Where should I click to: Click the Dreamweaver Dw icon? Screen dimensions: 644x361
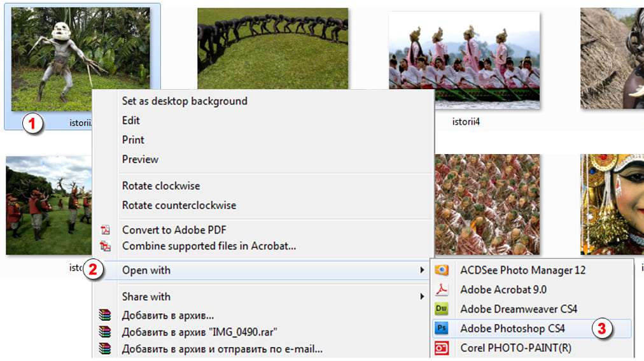(x=442, y=309)
